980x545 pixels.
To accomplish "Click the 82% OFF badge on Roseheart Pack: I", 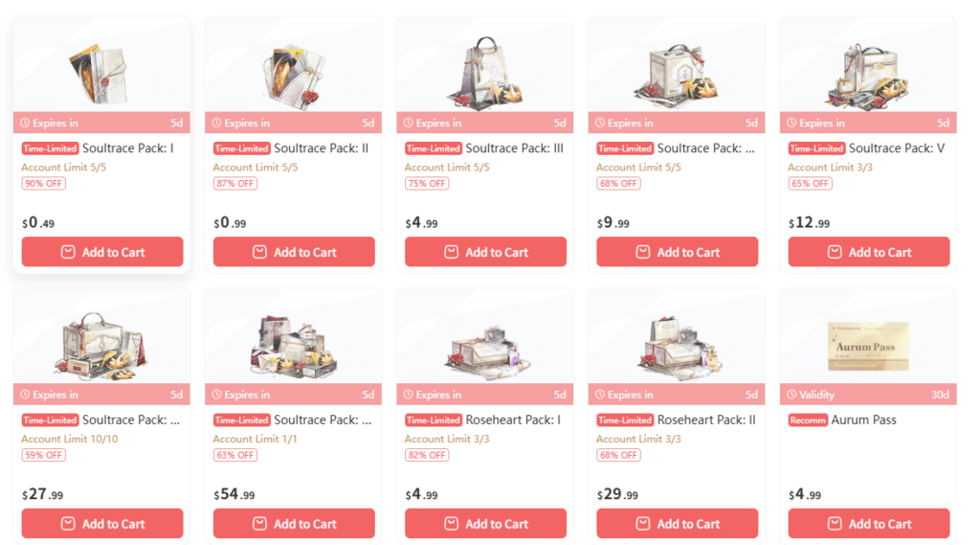I will point(427,455).
